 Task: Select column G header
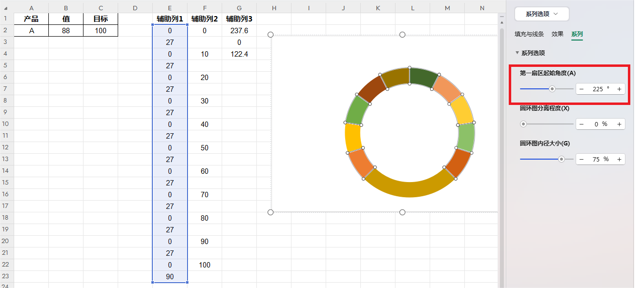pos(239,8)
